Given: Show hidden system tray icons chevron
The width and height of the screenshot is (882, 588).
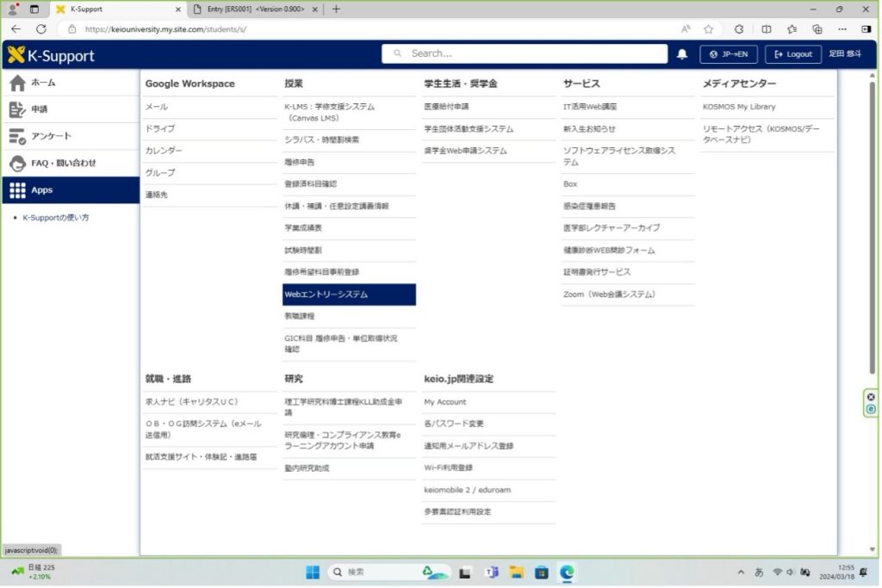Looking at the screenshot, I should [x=741, y=572].
